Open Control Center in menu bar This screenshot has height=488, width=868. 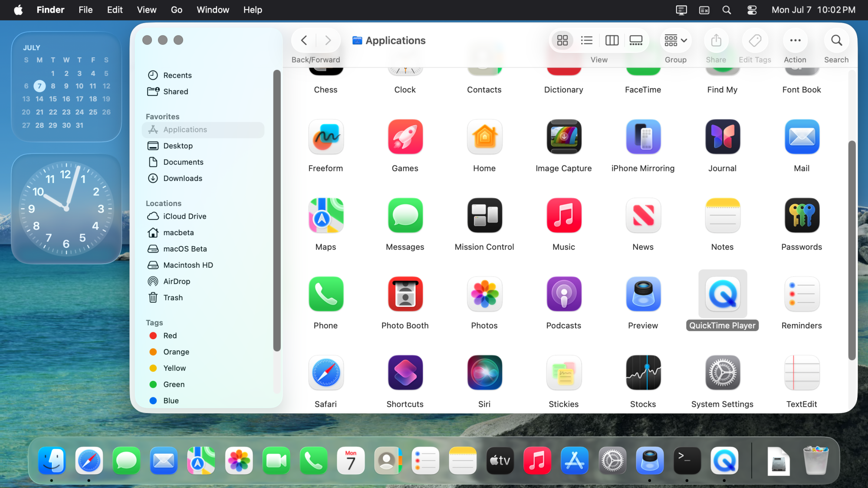pos(752,10)
